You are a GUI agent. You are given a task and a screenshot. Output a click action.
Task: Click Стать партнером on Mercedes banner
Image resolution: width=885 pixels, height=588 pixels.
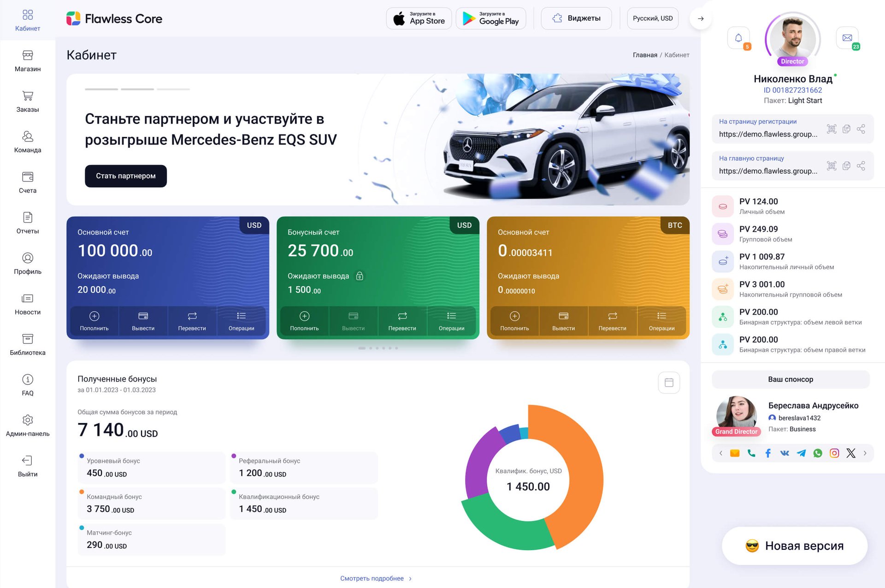pos(125,176)
